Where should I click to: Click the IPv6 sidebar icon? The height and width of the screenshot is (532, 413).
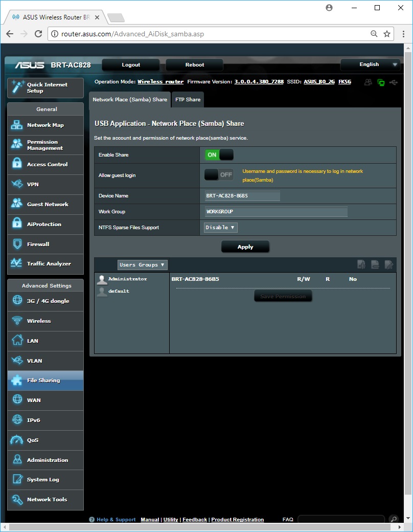point(17,419)
